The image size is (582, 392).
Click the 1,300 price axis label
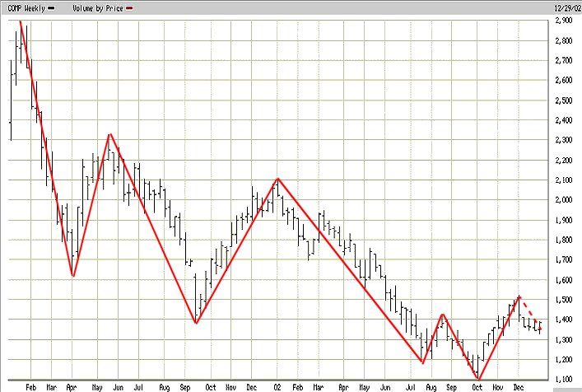pos(564,339)
